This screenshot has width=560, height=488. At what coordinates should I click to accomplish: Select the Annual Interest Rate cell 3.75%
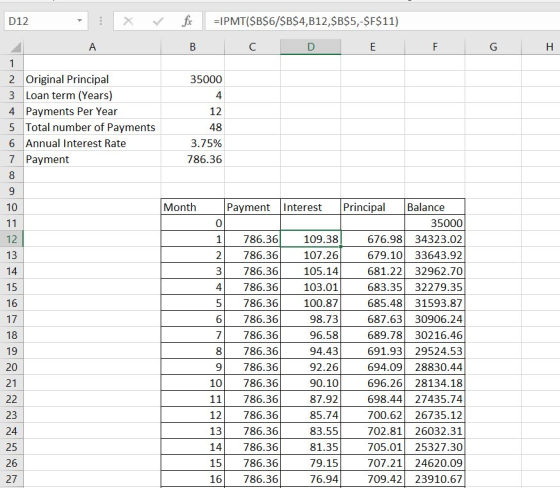click(x=192, y=143)
